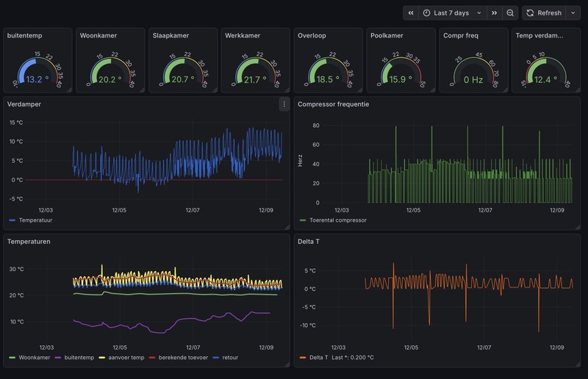Shift time range forward with double-right arrows
This screenshot has width=588, height=379.
point(494,12)
